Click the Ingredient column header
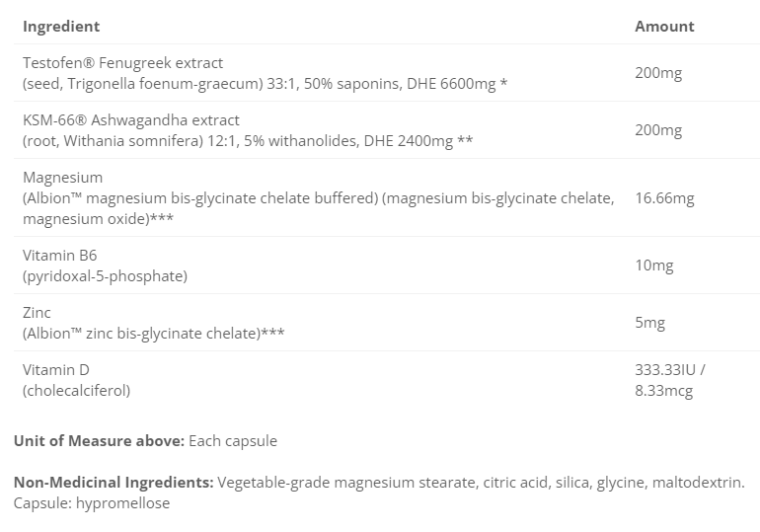Image resolution: width=760 pixels, height=532 pixels. 61,27
